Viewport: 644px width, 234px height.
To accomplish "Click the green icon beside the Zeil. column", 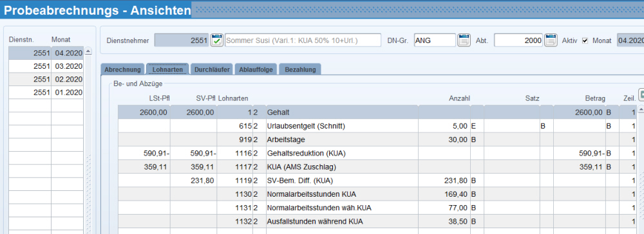I will click(x=641, y=95).
